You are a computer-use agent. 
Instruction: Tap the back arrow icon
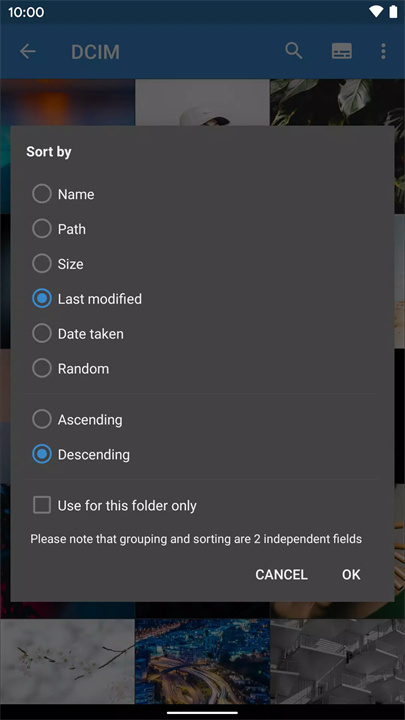[x=28, y=51]
